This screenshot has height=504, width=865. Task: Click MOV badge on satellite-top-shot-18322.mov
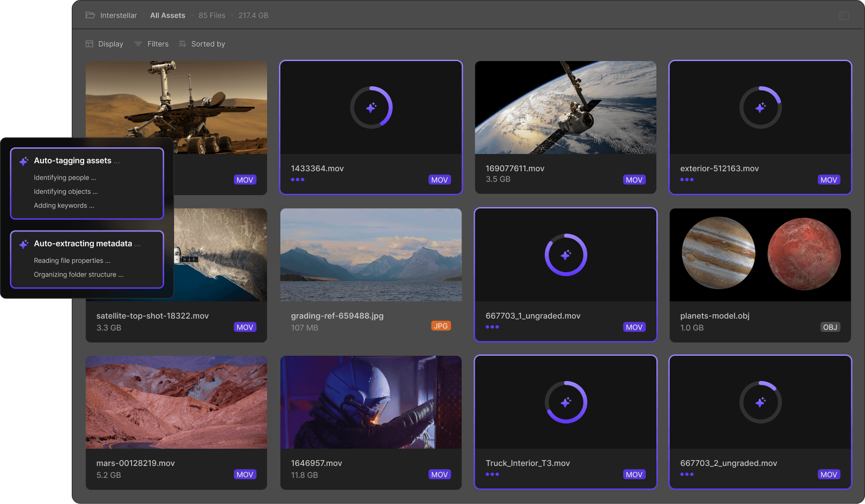click(x=245, y=327)
